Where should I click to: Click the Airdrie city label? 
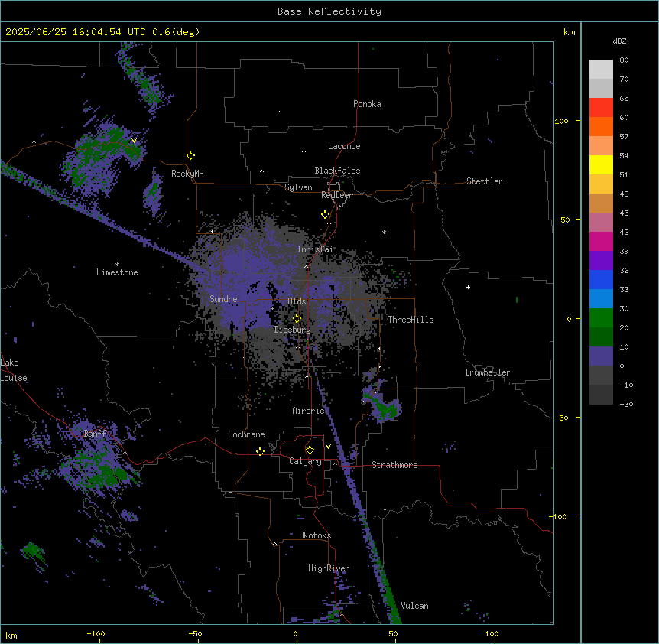click(x=309, y=411)
